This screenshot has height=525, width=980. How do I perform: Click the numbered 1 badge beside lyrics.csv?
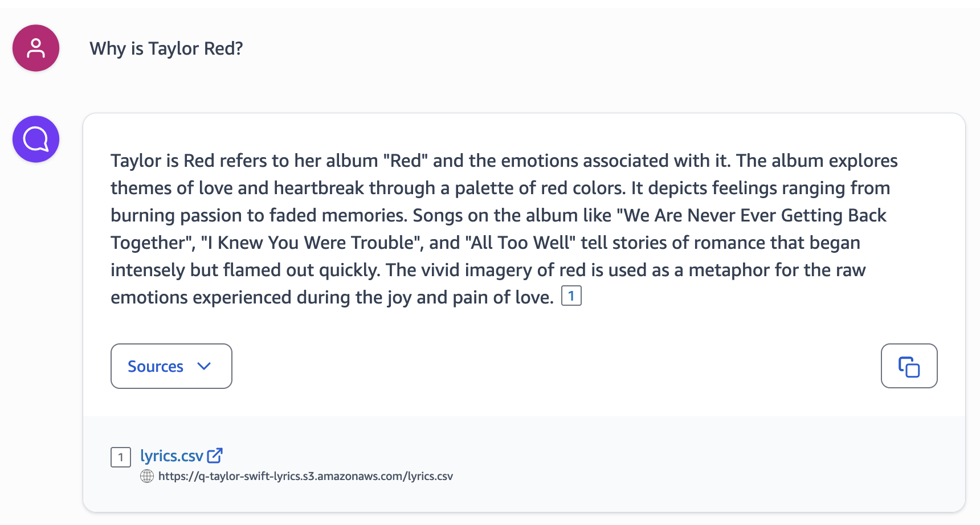[121, 457]
